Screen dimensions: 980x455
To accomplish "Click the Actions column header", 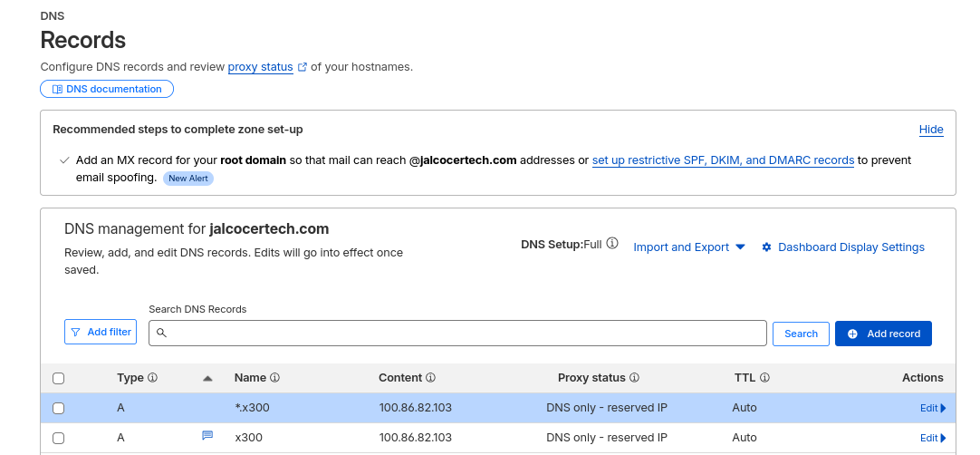I will point(923,377).
